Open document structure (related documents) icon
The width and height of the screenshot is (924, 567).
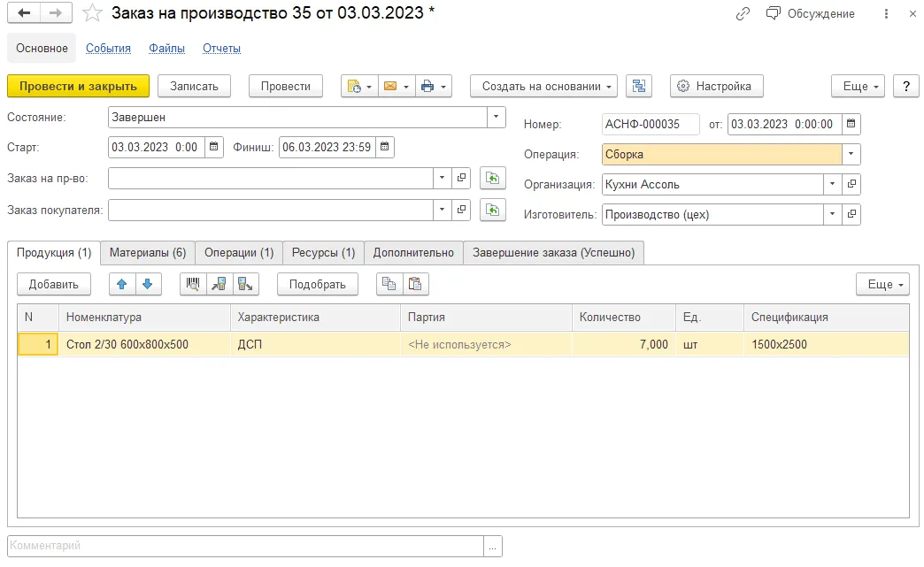pos(639,86)
